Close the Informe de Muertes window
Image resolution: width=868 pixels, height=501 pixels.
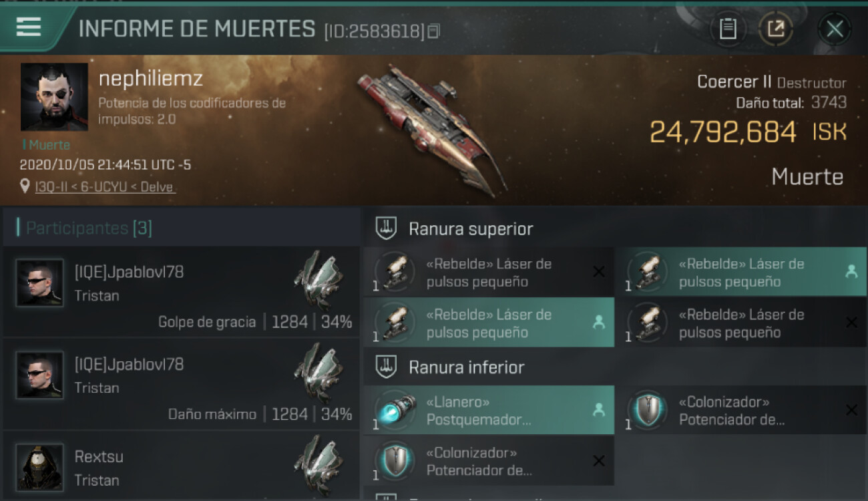point(835,29)
